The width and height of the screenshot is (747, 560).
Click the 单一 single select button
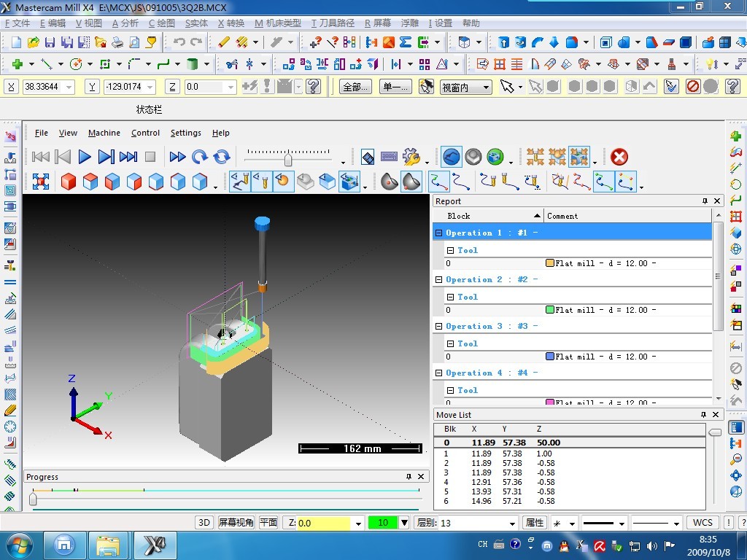[x=395, y=87]
